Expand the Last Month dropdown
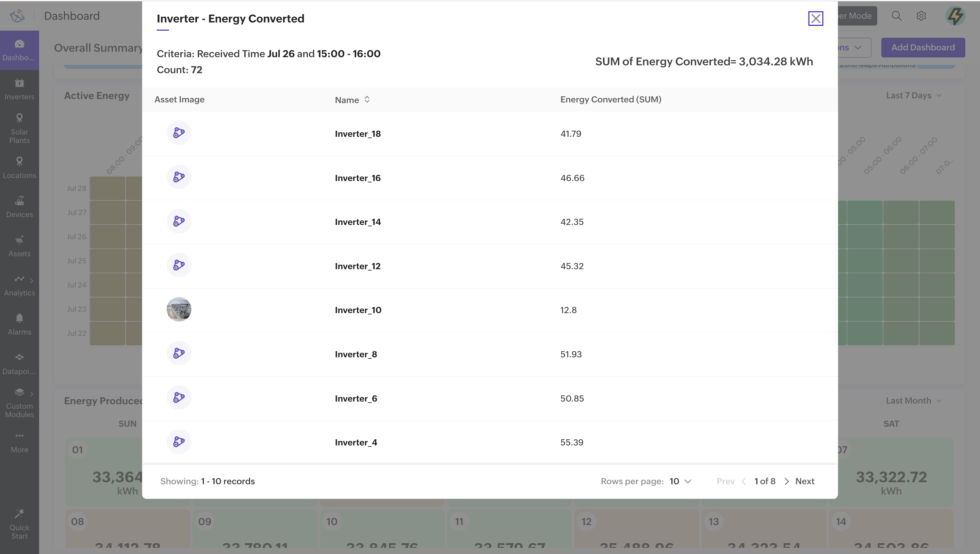980x554 pixels. [x=913, y=401]
